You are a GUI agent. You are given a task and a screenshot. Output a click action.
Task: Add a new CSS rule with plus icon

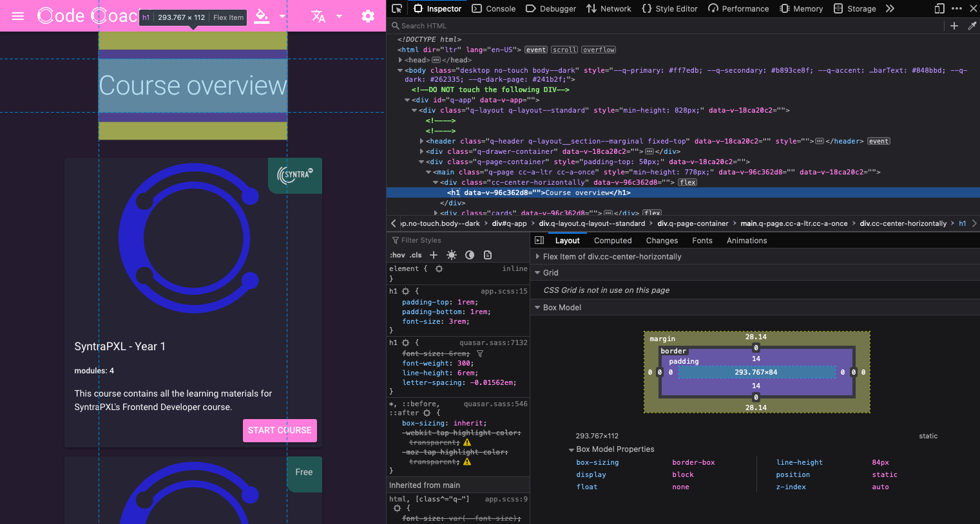click(434, 255)
